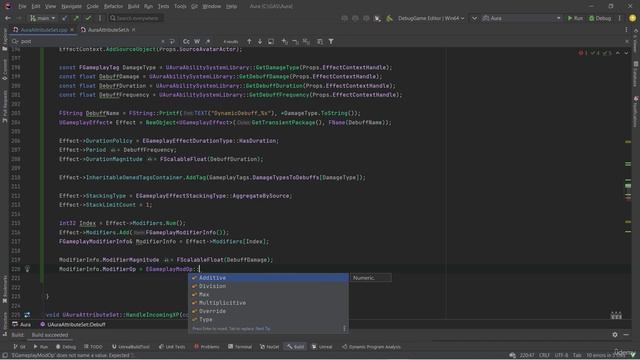Select Division from completion list

[268, 286]
